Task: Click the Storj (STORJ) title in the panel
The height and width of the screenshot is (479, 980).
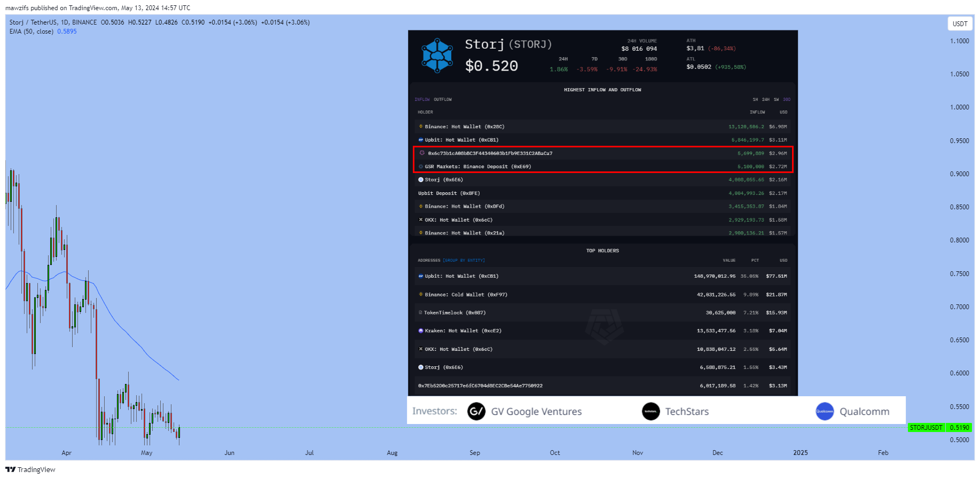Action: [x=508, y=44]
